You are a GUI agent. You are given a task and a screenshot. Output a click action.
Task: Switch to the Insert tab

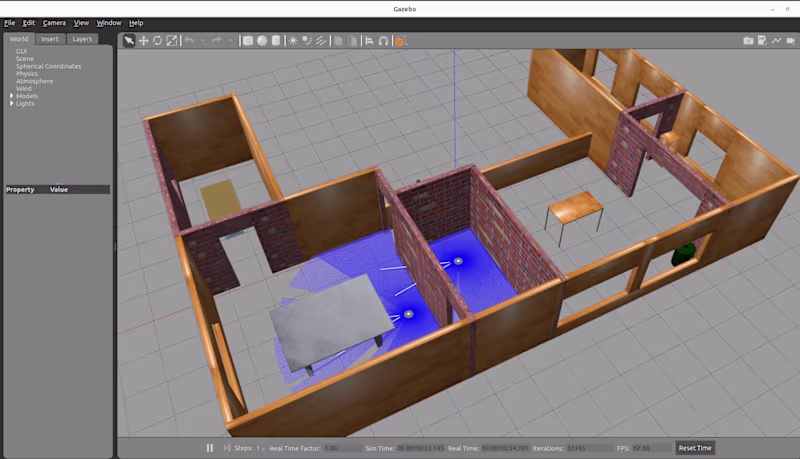pyautogui.click(x=50, y=39)
